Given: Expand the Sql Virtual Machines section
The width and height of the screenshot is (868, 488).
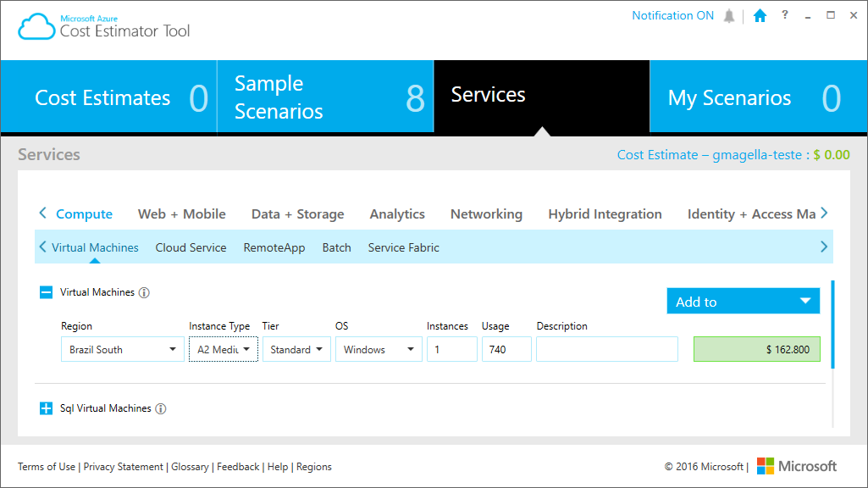Looking at the screenshot, I should tap(46, 408).
